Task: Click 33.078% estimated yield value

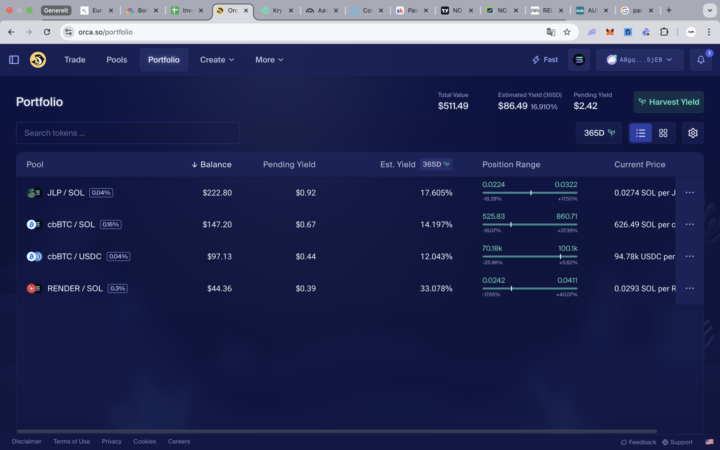Action: tap(436, 288)
